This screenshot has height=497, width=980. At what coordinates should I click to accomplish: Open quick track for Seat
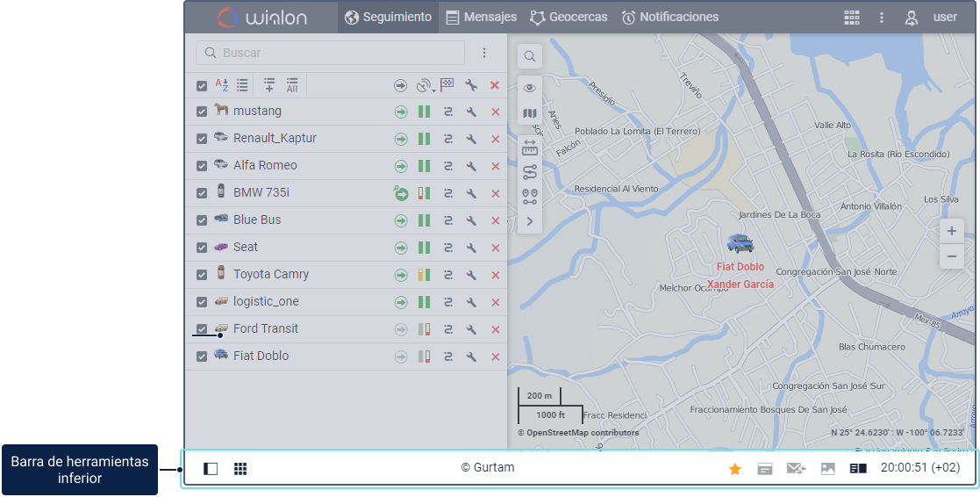(448, 248)
